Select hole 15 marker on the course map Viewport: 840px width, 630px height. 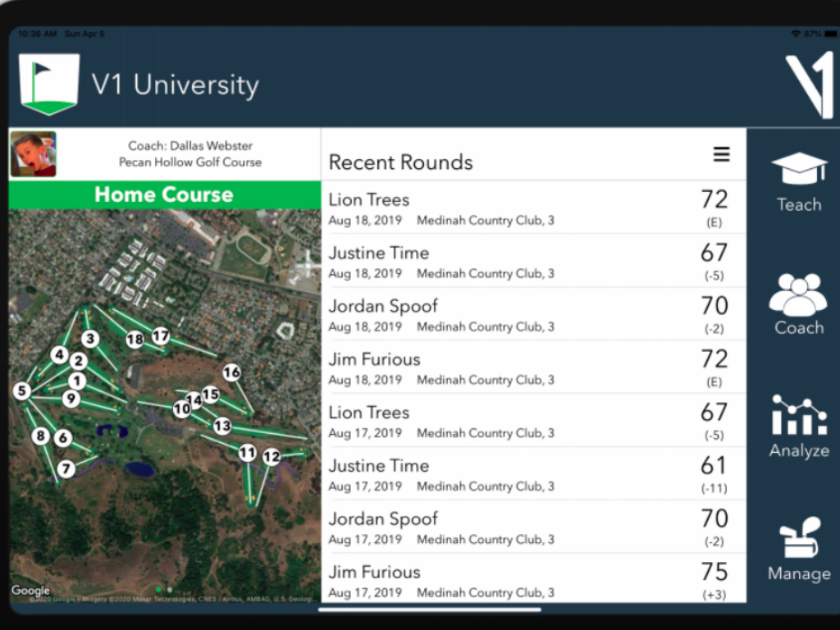[211, 395]
